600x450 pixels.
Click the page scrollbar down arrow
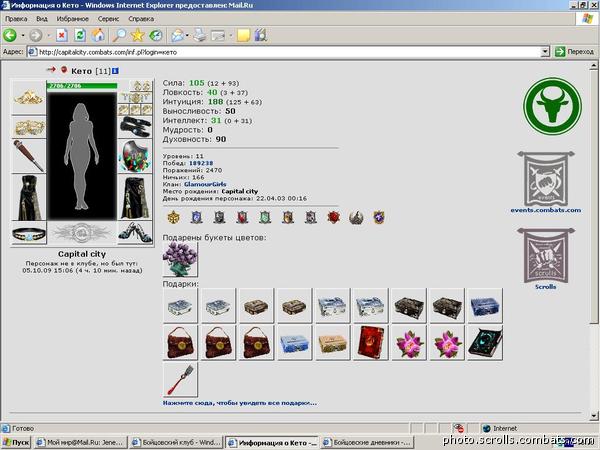click(593, 415)
